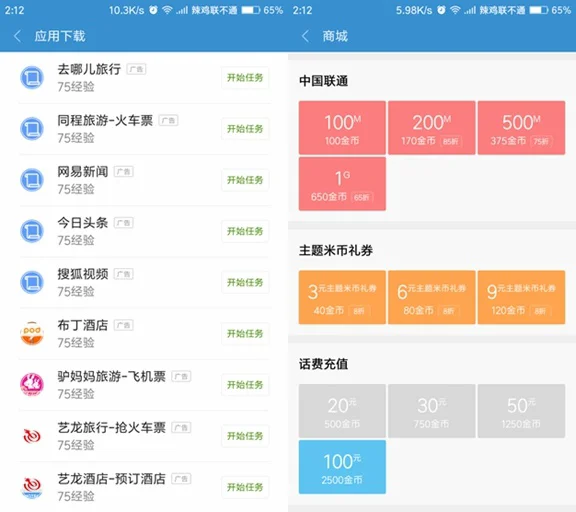Click 开始任务 for 艺龙酒店-预订酒店
Screen dimensions: 576x512
(245, 487)
